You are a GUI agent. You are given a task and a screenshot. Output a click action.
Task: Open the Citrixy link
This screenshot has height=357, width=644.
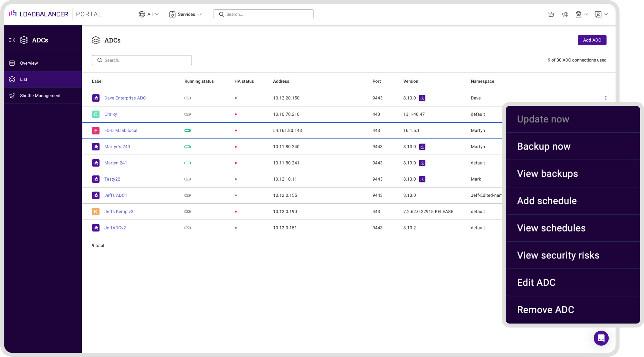pyautogui.click(x=110, y=114)
